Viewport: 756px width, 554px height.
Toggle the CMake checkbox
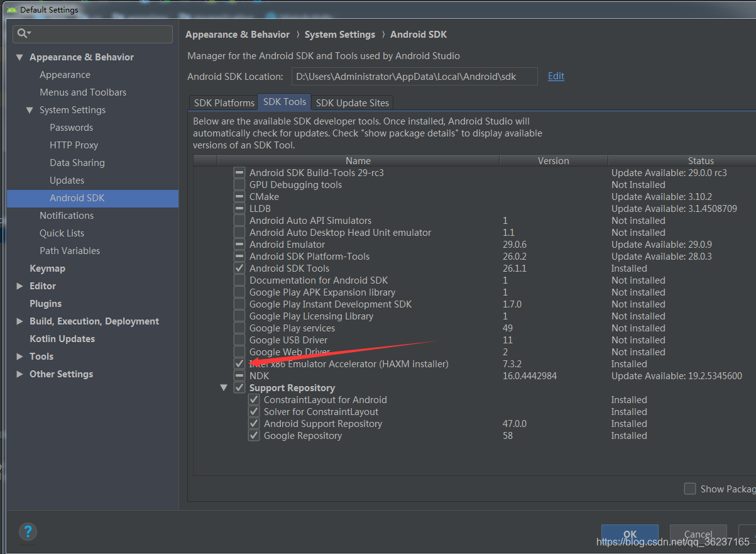click(239, 196)
